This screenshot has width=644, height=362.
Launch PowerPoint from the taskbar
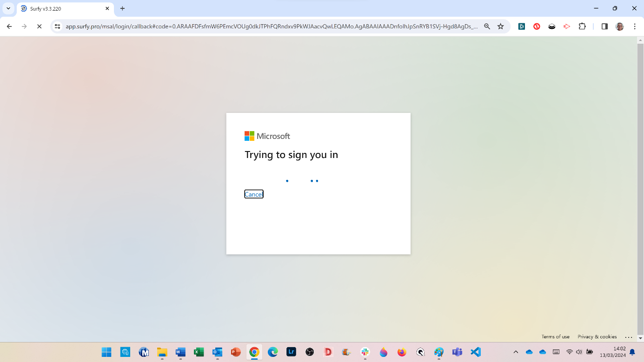tap(236, 352)
